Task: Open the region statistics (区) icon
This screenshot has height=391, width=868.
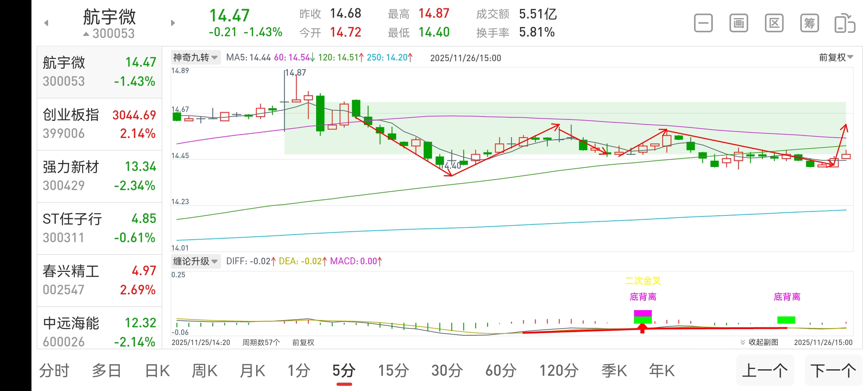Action: [x=774, y=22]
